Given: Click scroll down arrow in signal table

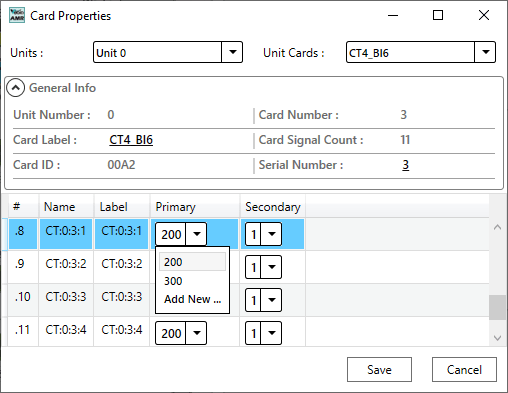Looking at the screenshot, I should pos(497,338).
